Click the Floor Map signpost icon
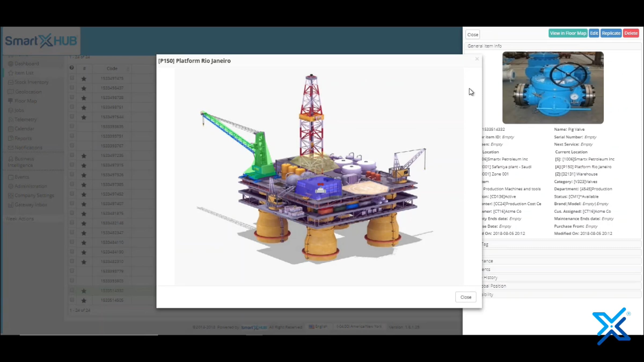Screen dimensions: 644x362 point(10,101)
